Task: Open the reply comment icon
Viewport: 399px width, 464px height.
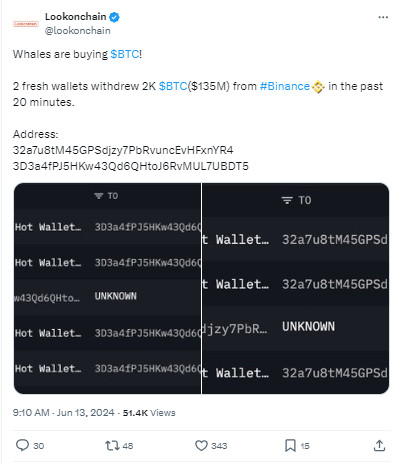Action: (22, 445)
